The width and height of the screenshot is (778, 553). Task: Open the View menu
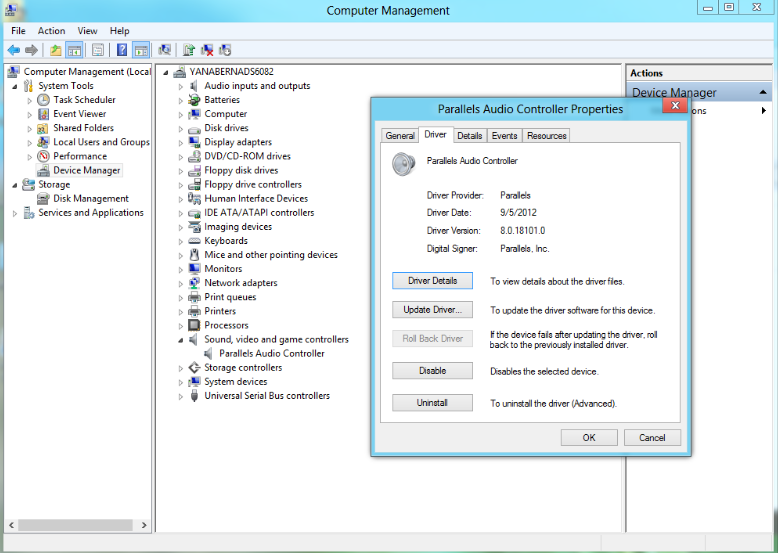point(87,31)
